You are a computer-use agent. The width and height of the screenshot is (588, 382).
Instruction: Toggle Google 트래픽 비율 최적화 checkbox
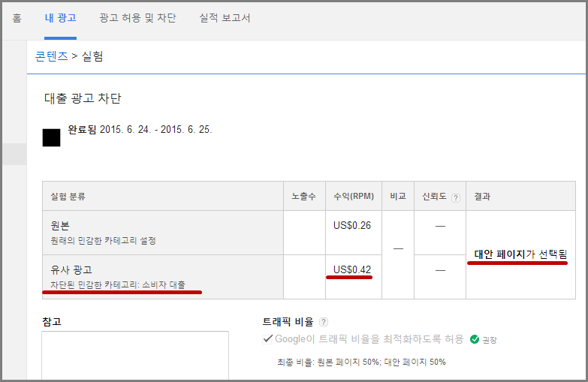click(267, 339)
